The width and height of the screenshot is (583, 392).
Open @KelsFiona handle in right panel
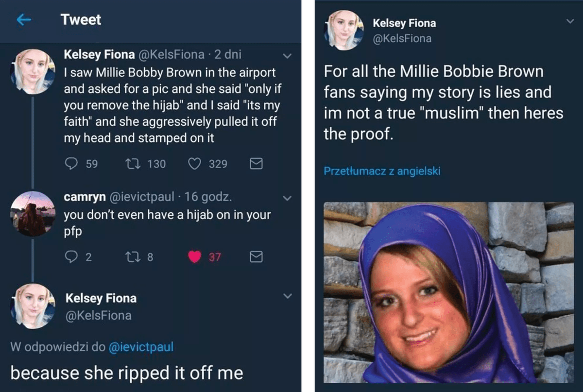(x=402, y=38)
